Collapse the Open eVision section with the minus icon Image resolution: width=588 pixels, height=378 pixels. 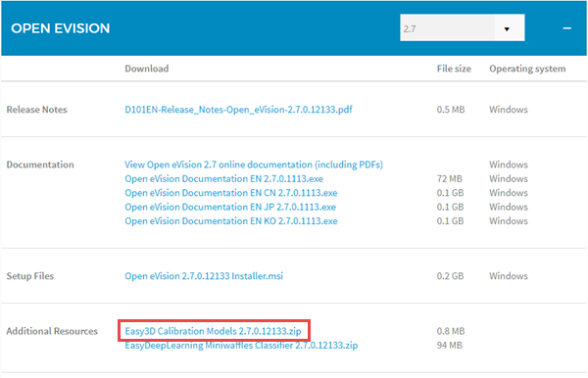point(567,28)
